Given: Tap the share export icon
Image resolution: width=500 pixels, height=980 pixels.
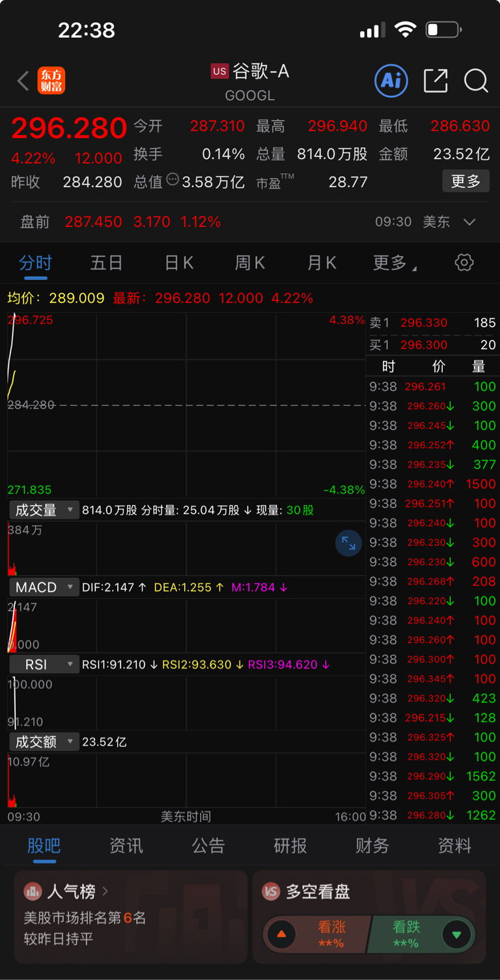Looking at the screenshot, I should click(x=436, y=80).
